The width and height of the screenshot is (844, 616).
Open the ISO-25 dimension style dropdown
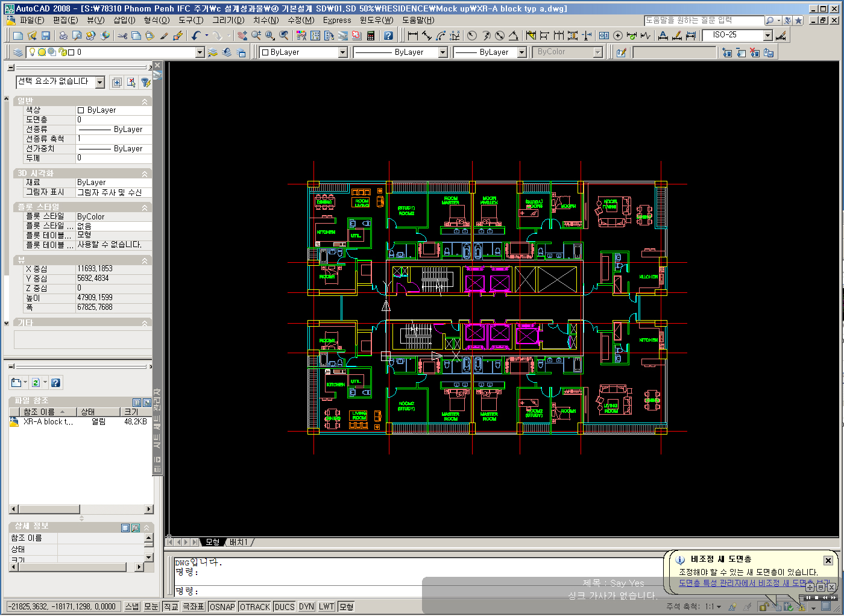(767, 36)
